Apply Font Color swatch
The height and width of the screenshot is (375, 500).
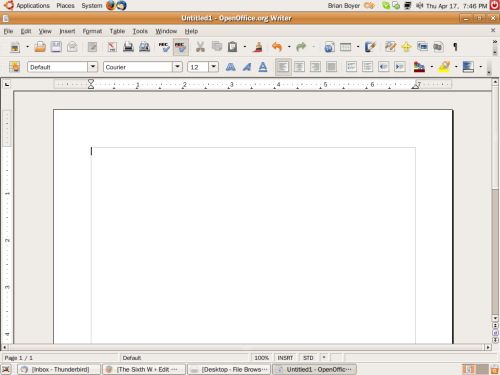pyautogui.click(x=419, y=67)
